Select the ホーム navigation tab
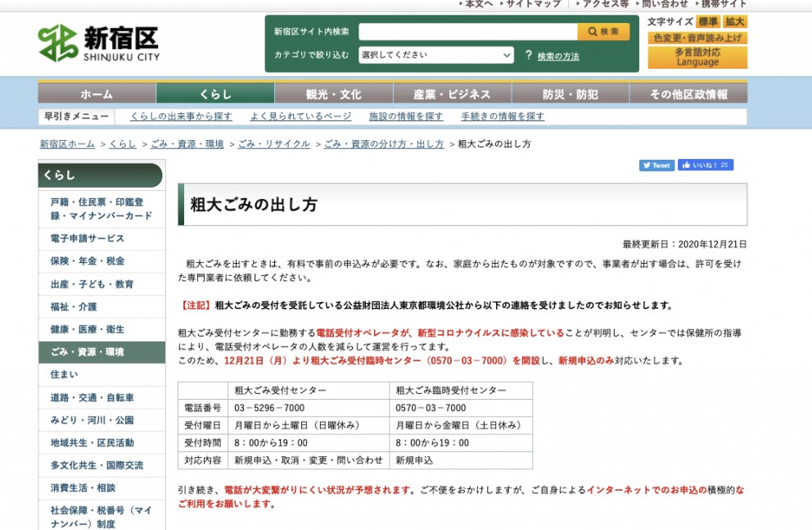 click(97, 94)
